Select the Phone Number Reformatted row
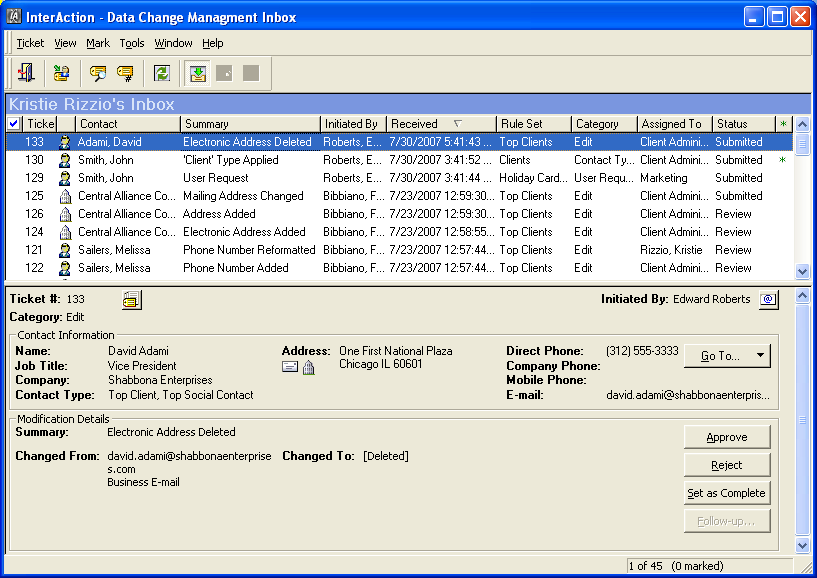The width and height of the screenshot is (817, 578). (400, 250)
